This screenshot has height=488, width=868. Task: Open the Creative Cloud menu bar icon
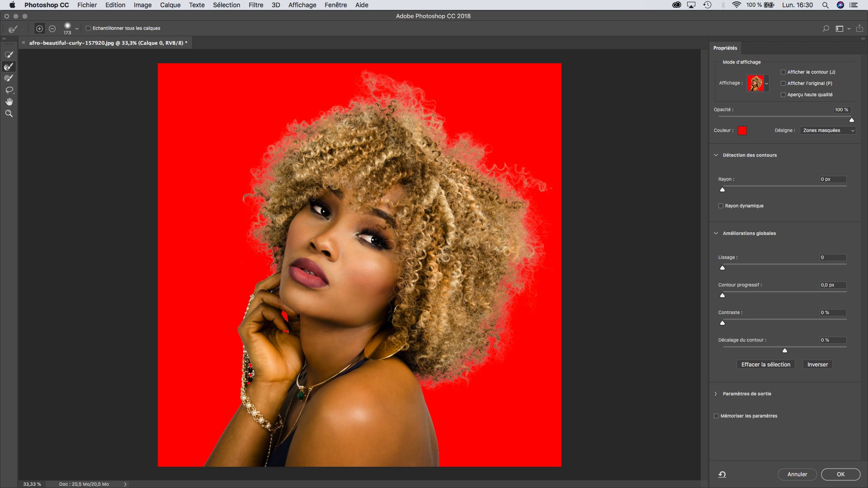click(x=677, y=5)
